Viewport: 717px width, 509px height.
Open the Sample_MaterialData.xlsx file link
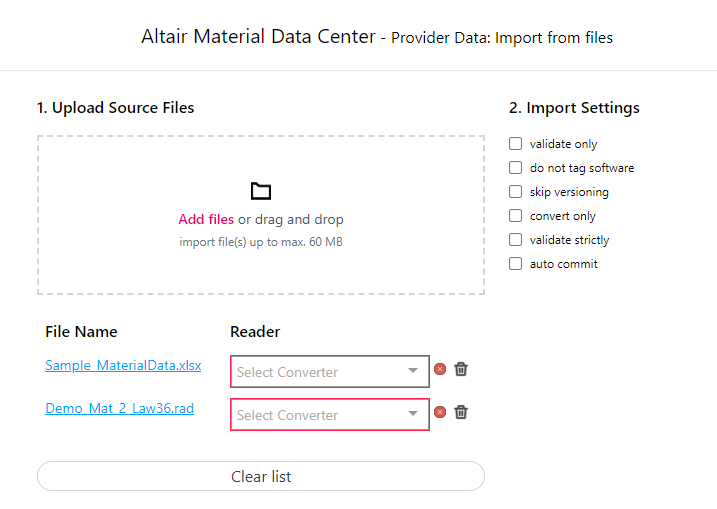click(123, 366)
